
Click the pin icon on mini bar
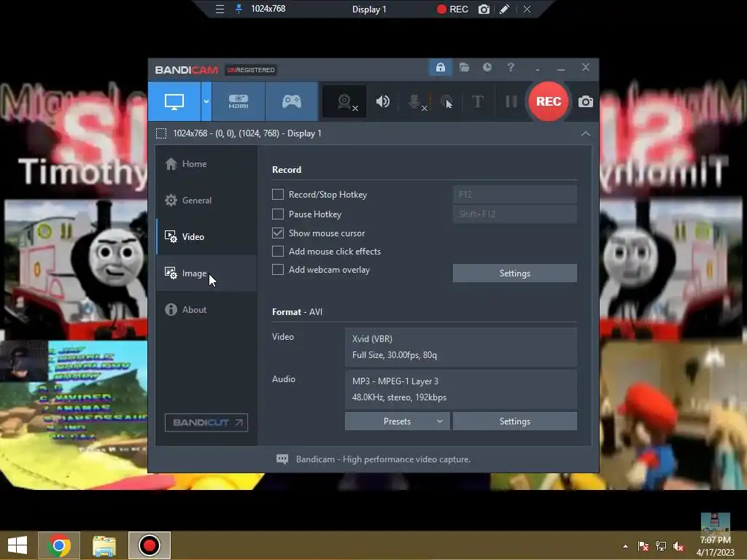click(x=239, y=9)
